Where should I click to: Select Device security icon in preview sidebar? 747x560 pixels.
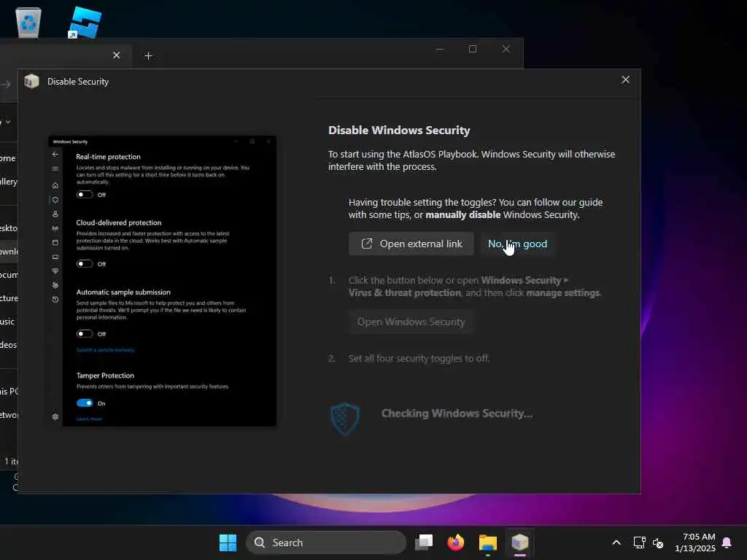point(55,257)
